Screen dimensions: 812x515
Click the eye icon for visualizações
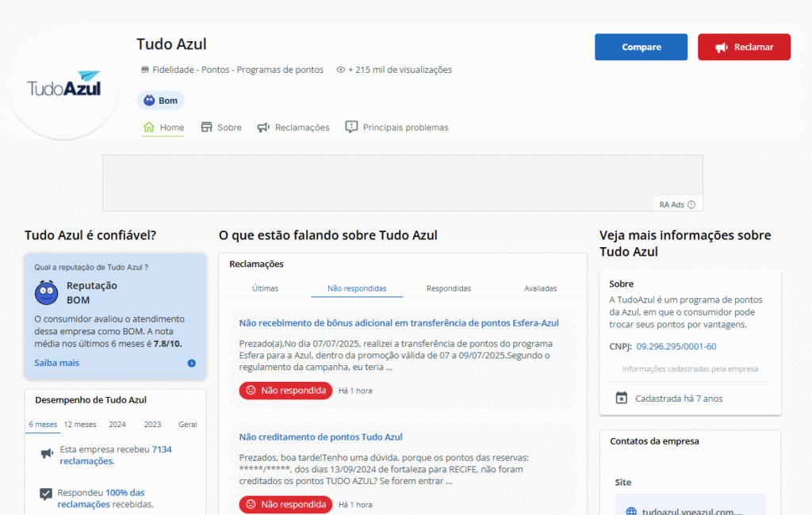(341, 70)
